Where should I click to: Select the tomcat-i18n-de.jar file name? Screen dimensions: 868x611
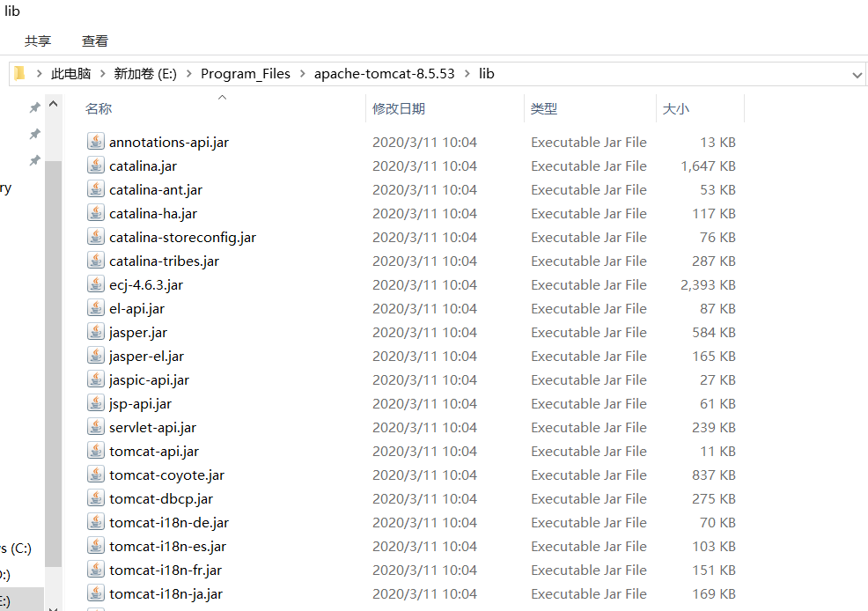(169, 523)
